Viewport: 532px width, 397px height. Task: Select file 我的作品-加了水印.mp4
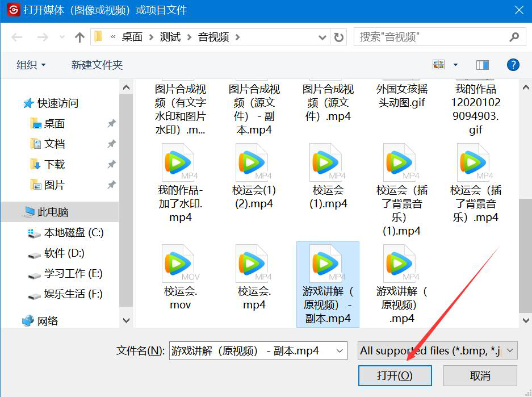tap(180, 183)
